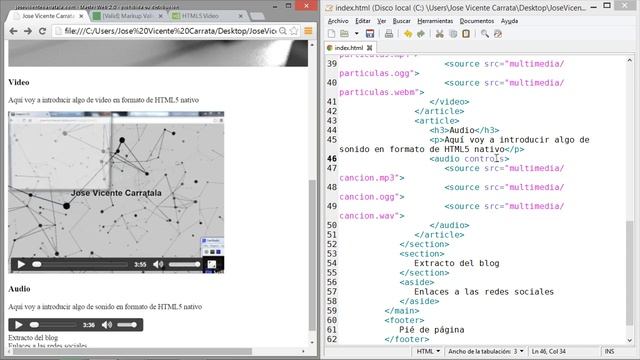
Task: Mute the audio using the speaker icon
Action: [x=107, y=325]
